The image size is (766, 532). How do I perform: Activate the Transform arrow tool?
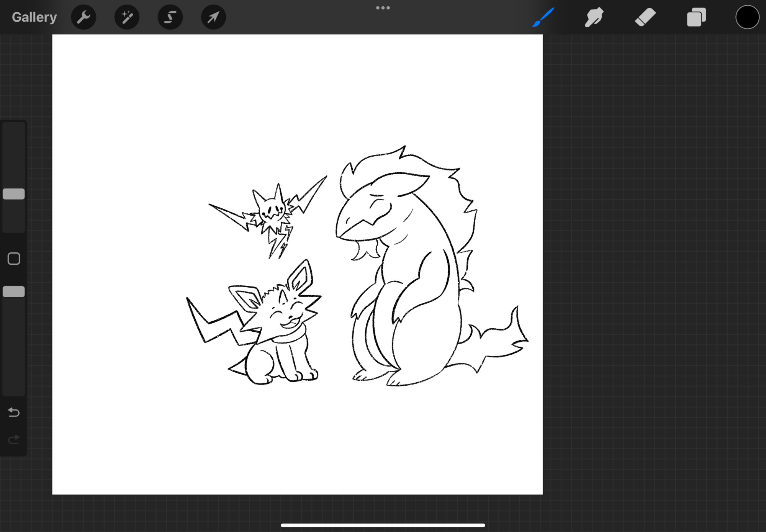213,17
